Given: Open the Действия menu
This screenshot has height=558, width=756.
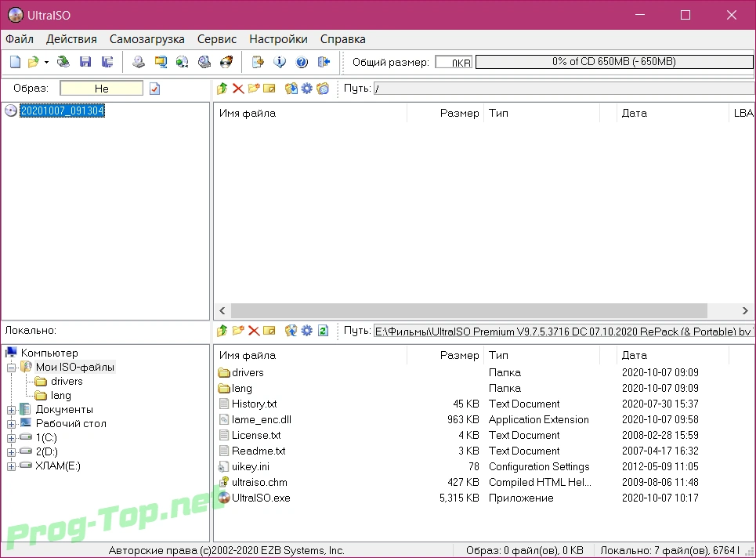Looking at the screenshot, I should pyautogui.click(x=71, y=39).
